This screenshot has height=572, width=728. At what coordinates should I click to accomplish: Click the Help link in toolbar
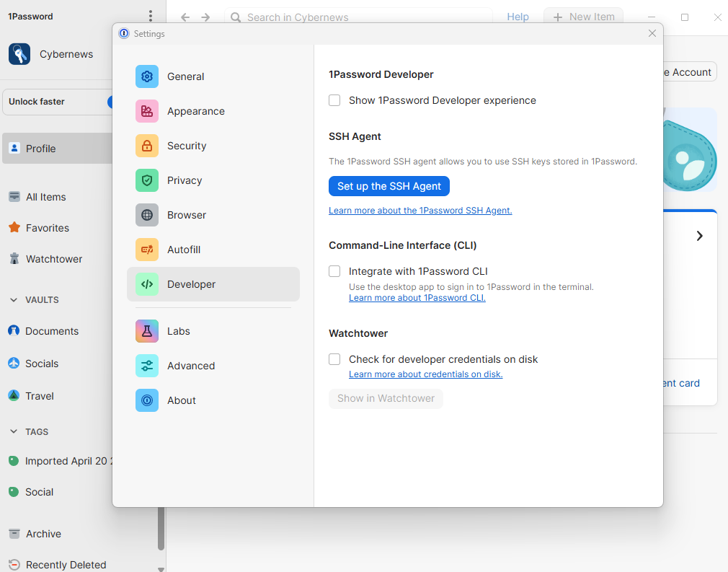[x=518, y=17]
